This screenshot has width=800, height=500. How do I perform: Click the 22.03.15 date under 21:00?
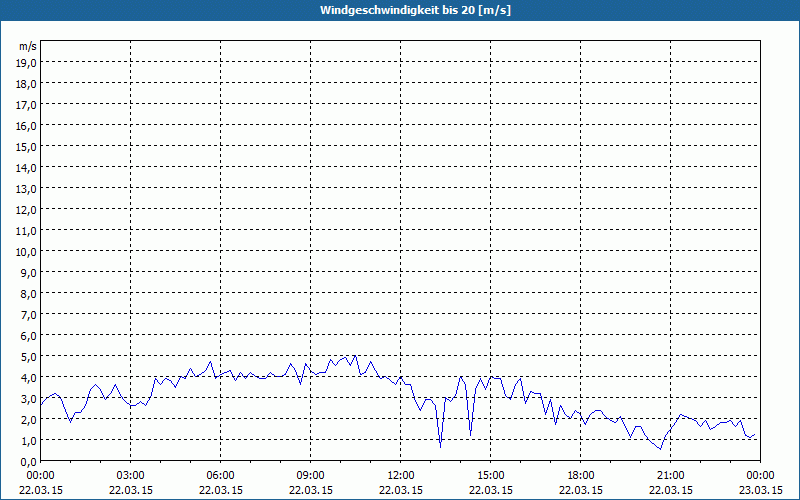[x=670, y=490]
